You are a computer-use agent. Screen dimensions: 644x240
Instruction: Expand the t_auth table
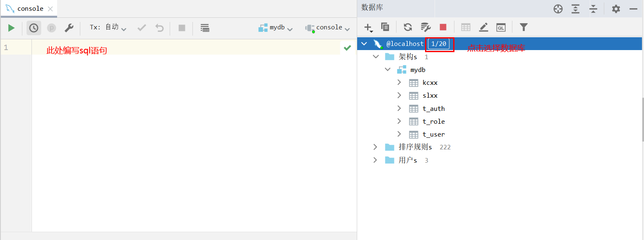point(399,108)
